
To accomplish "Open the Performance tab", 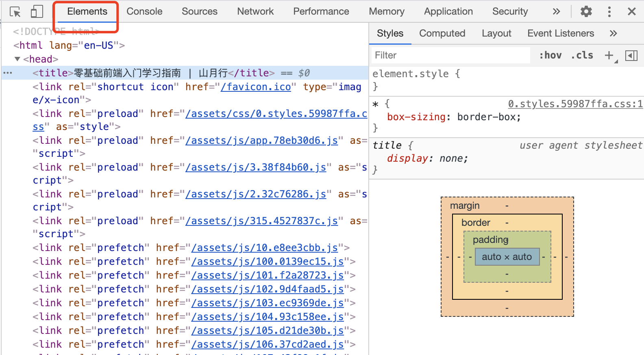I will tap(321, 11).
